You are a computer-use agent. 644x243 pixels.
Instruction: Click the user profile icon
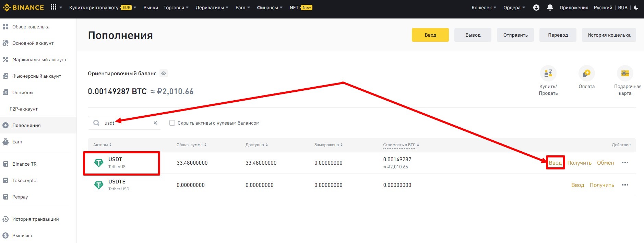pos(536,8)
